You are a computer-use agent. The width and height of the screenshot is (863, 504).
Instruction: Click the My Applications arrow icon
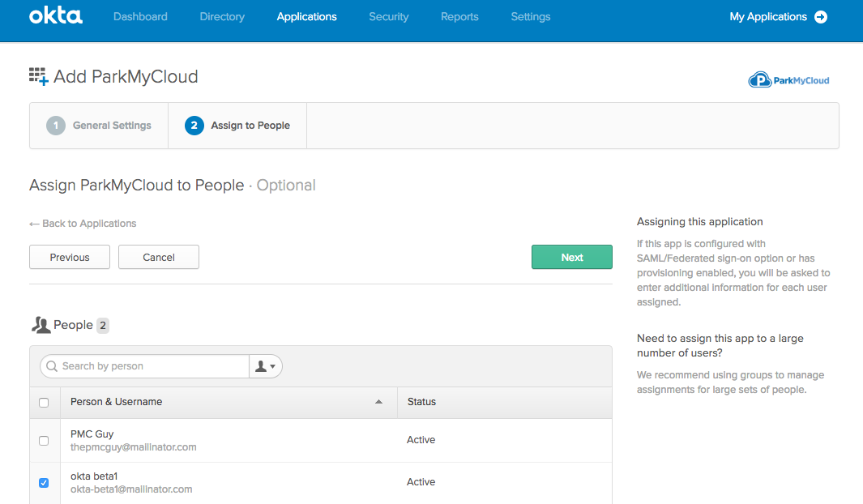(821, 17)
